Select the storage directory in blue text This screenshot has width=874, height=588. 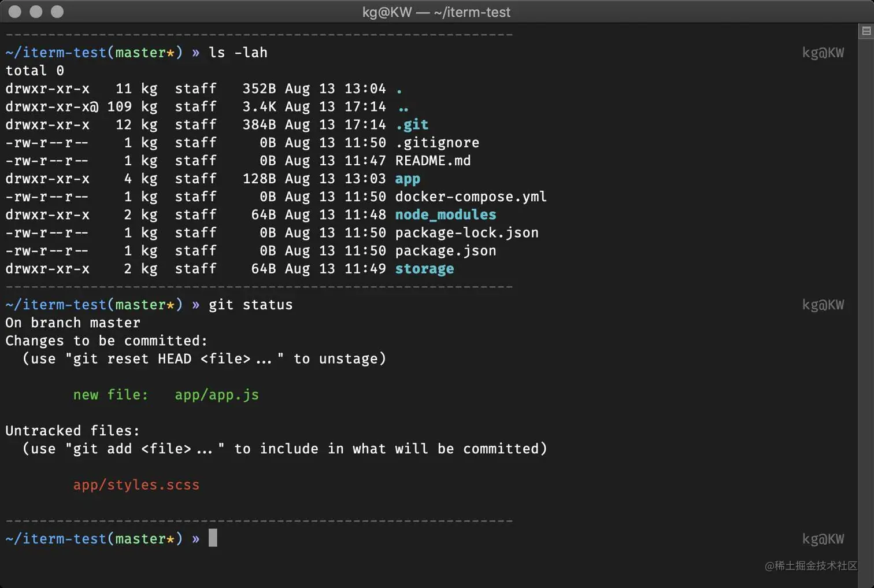pyautogui.click(x=424, y=268)
